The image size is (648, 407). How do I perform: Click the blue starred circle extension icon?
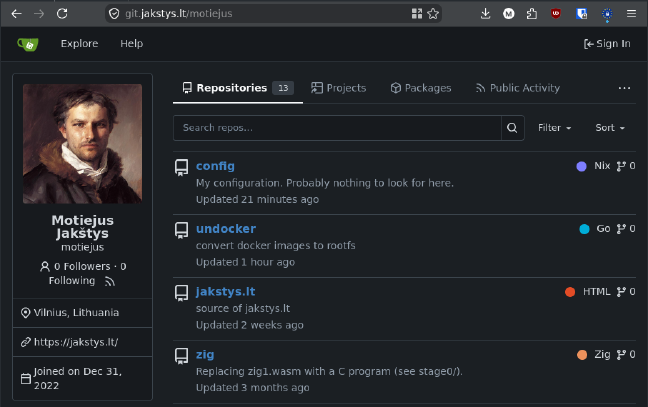click(x=607, y=14)
